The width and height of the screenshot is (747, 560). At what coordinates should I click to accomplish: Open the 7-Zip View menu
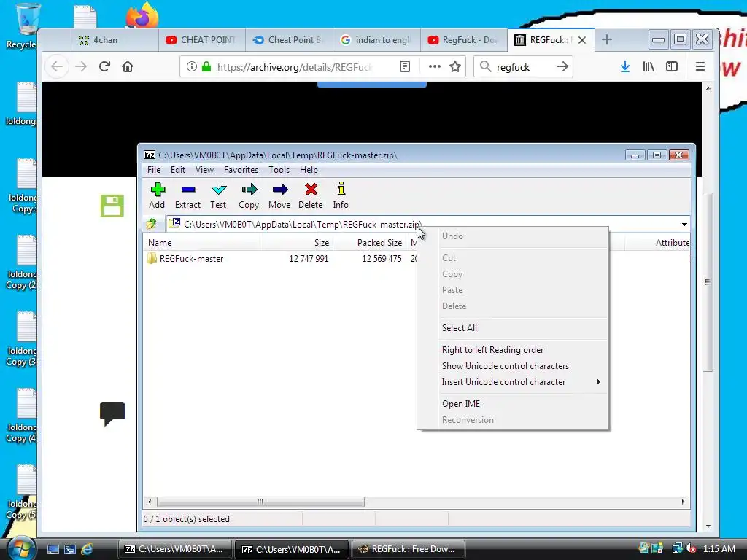pos(204,169)
